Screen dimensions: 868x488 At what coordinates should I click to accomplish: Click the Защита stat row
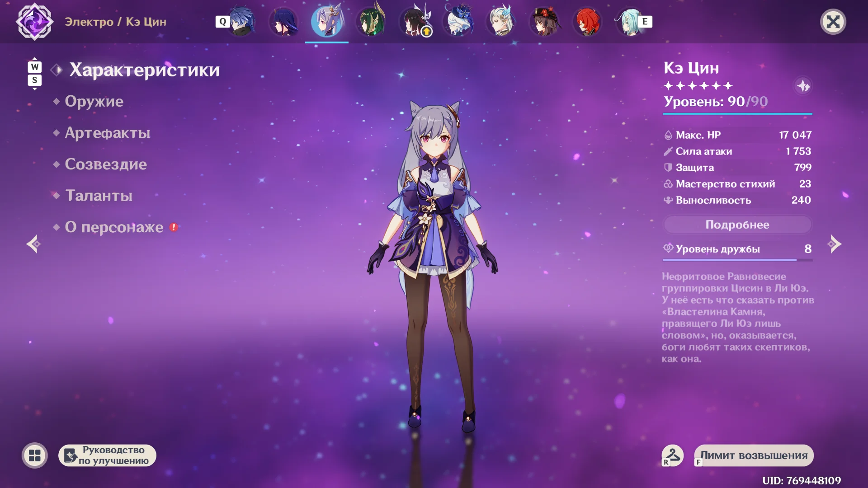coord(737,168)
